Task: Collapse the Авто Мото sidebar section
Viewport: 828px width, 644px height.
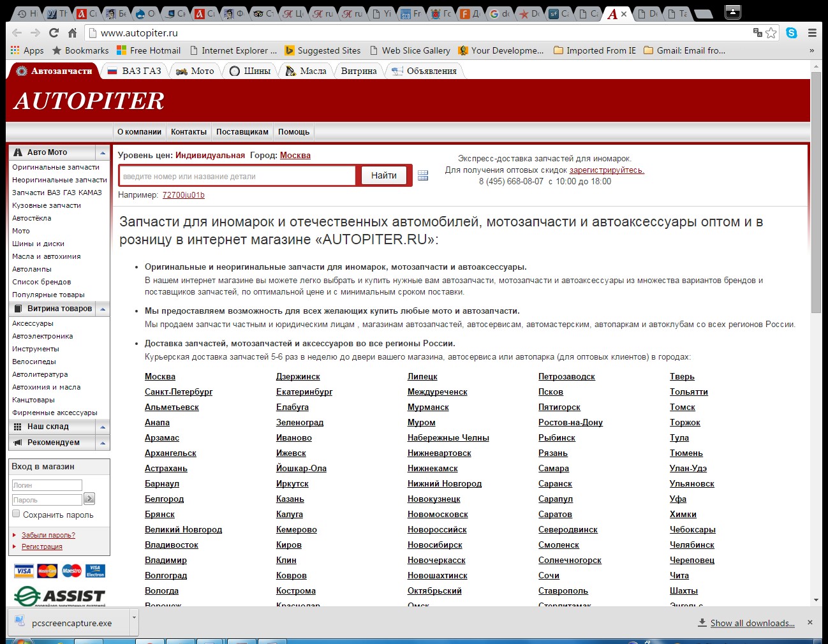Action: [102, 152]
